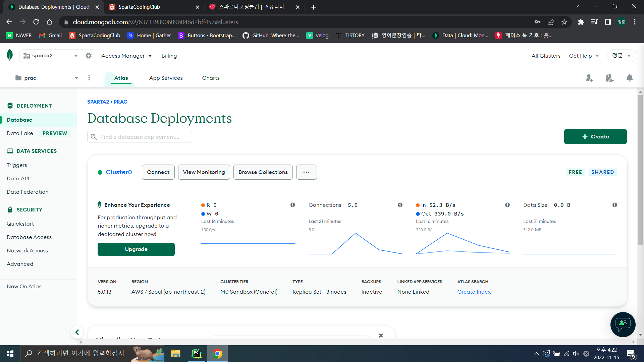Dismiss the bottom panel with X
The height and width of the screenshot is (362, 644).
[x=381, y=335]
